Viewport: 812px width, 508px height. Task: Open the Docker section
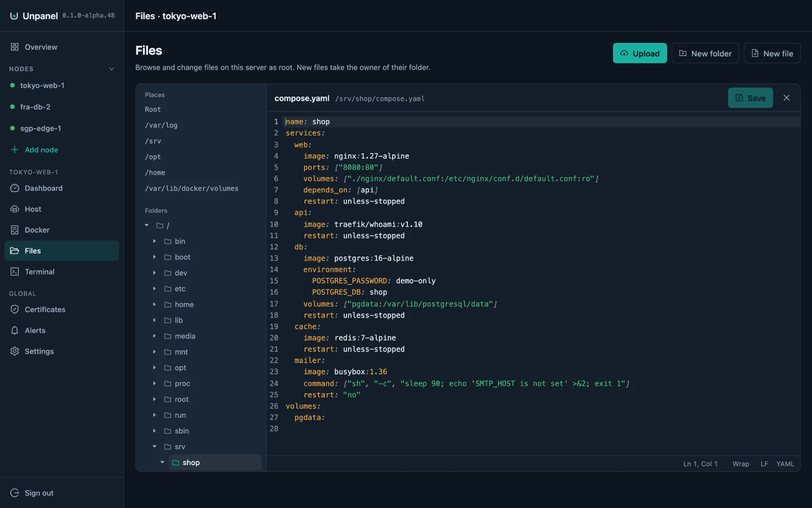62,230
